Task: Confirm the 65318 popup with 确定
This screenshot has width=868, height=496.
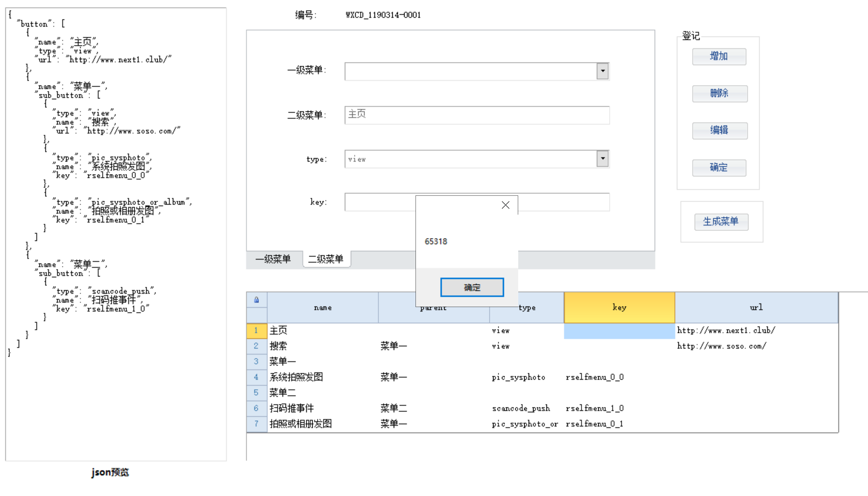Action: (472, 287)
